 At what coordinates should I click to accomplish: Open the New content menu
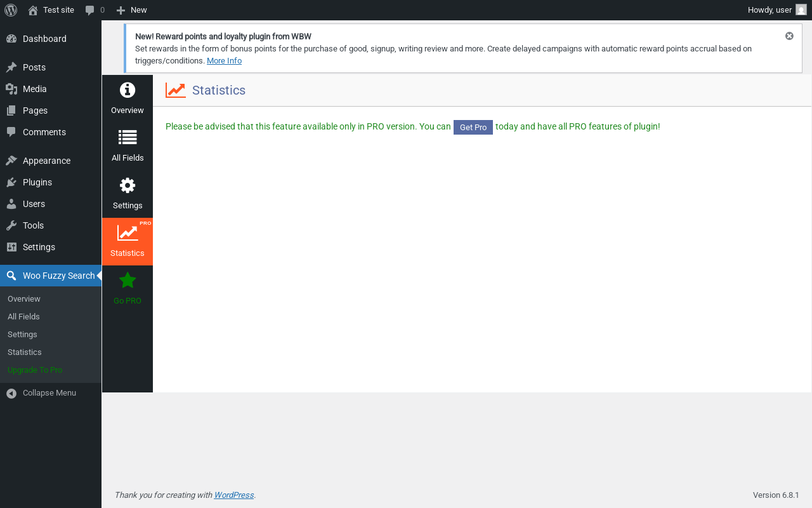[132, 10]
